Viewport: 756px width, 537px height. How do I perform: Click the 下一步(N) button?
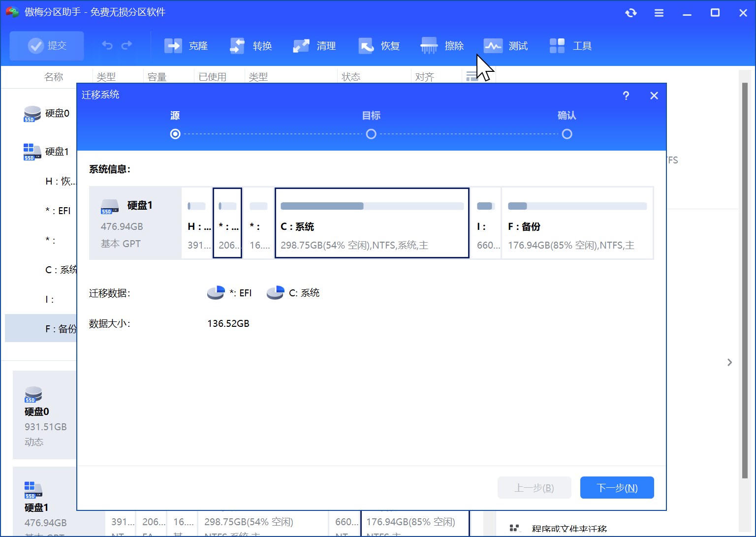(617, 487)
